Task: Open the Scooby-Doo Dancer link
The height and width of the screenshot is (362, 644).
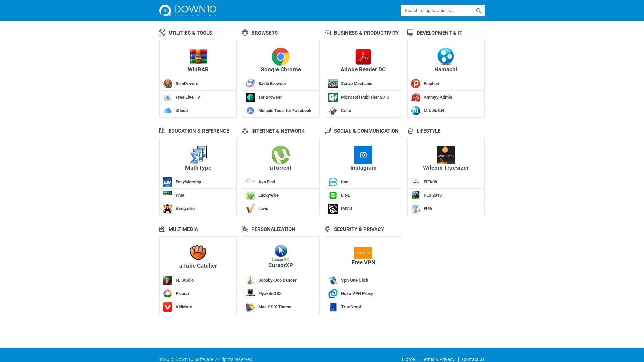Action: (277, 280)
